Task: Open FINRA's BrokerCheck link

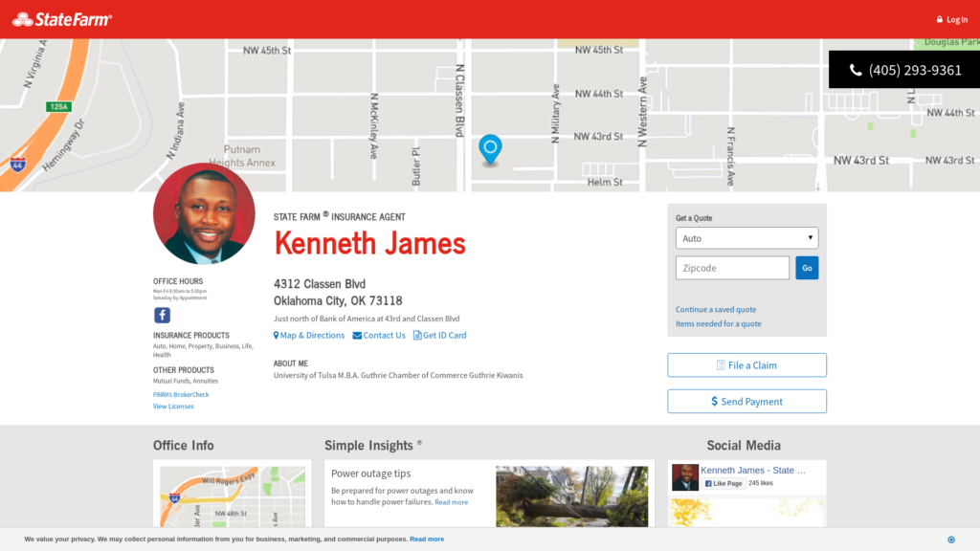Action: [181, 394]
